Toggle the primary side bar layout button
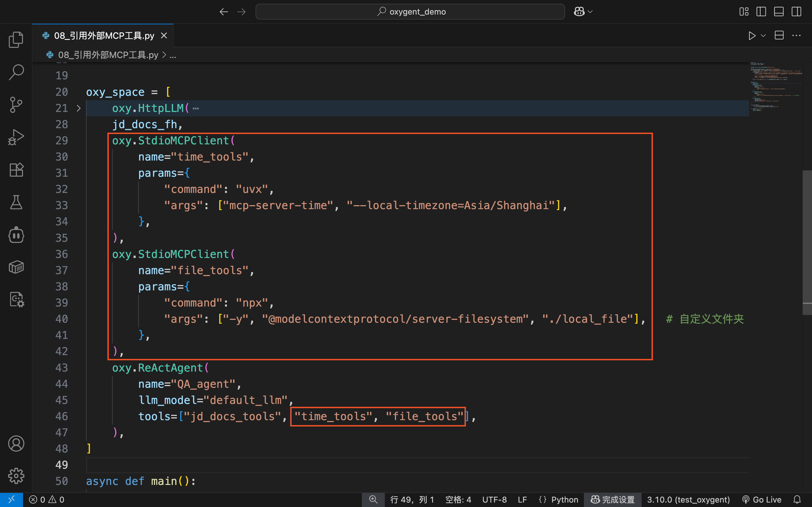This screenshot has height=507, width=812. click(x=761, y=12)
